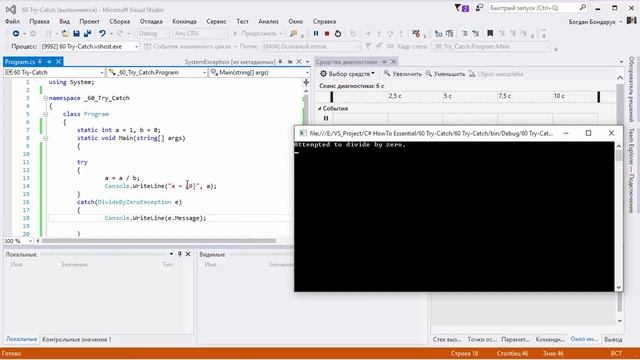Click the Open File folder icon
640x360 pixels.
pyautogui.click(x=65, y=33)
